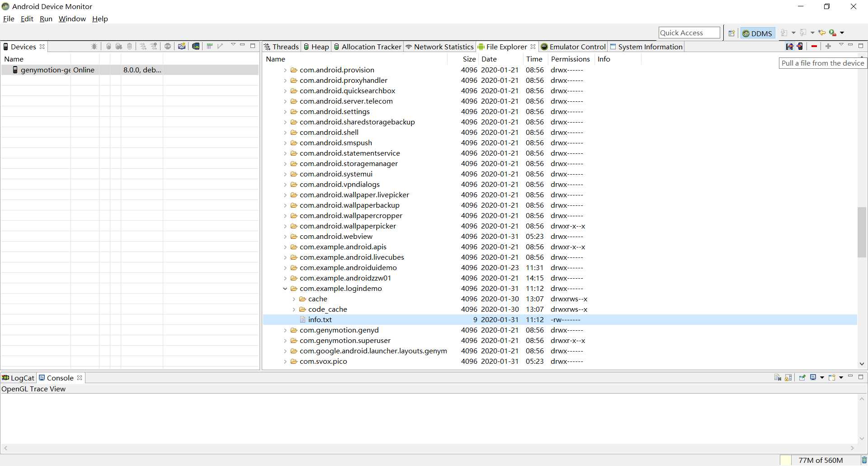Viewport: 868px width, 466px height.
Task: Click the Permissions column header
Action: point(570,59)
